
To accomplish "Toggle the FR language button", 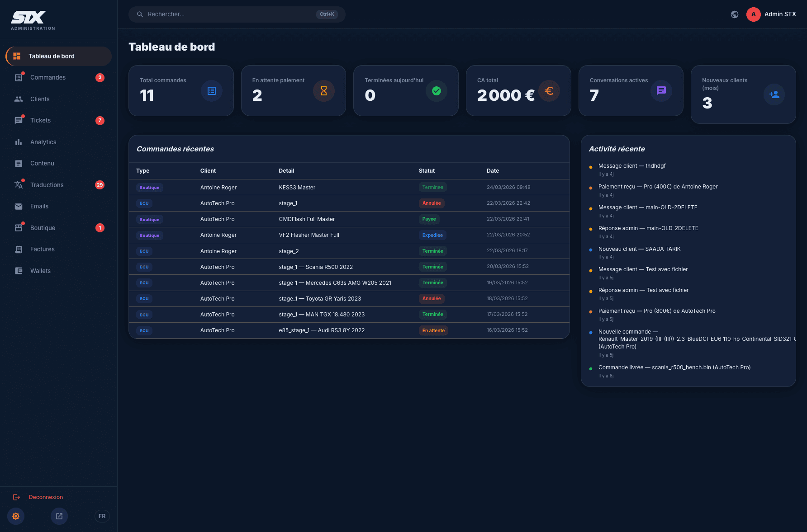I will [102, 516].
